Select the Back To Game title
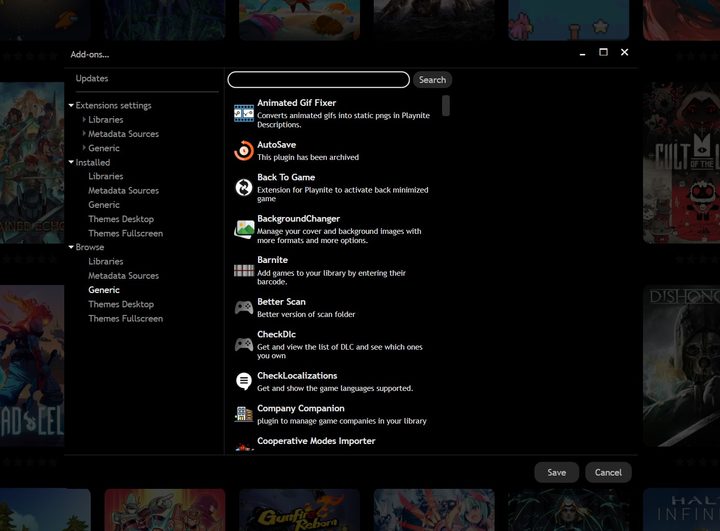The width and height of the screenshot is (720, 531). click(286, 177)
